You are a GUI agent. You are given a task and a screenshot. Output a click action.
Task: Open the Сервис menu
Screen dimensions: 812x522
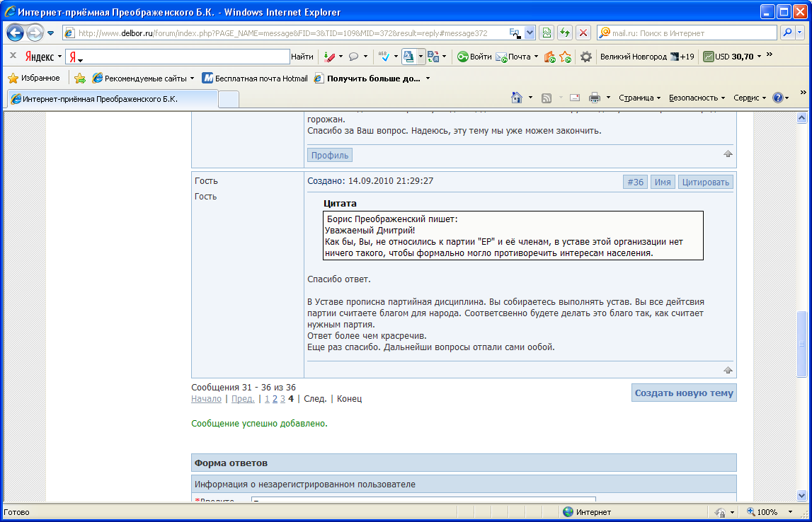[x=749, y=98]
